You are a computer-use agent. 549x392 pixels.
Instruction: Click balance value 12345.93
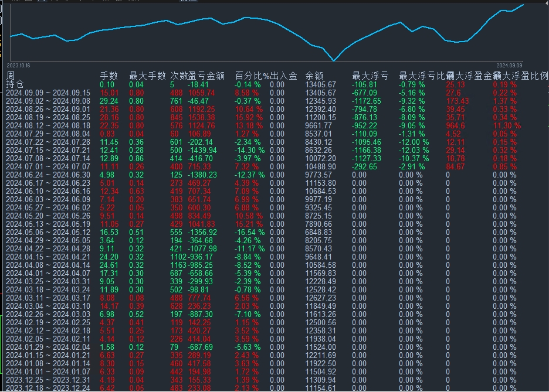click(x=320, y=101)
